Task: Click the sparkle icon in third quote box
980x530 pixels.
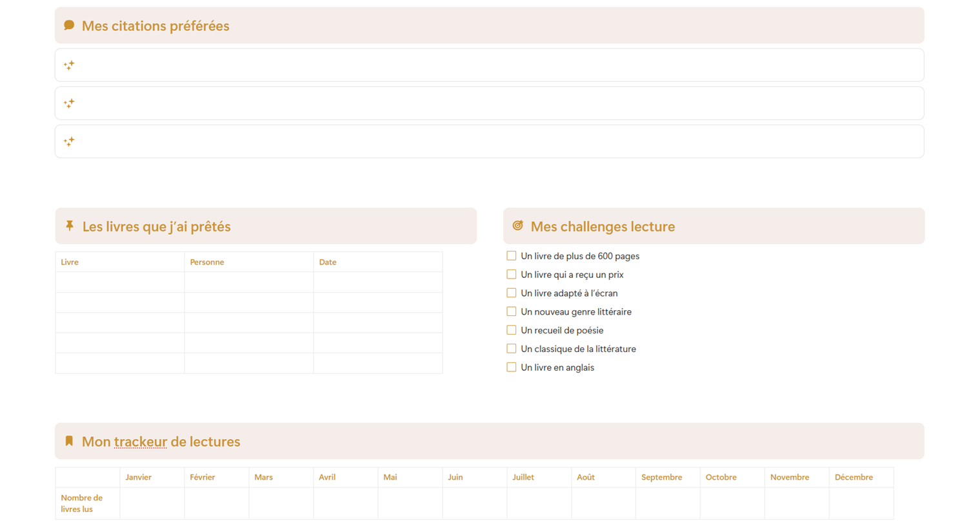Action: 69,141
